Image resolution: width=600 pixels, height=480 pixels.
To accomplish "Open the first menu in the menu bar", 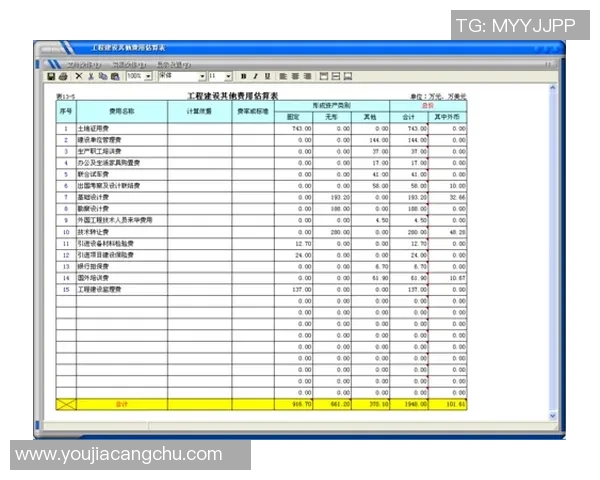I will 84,65.
